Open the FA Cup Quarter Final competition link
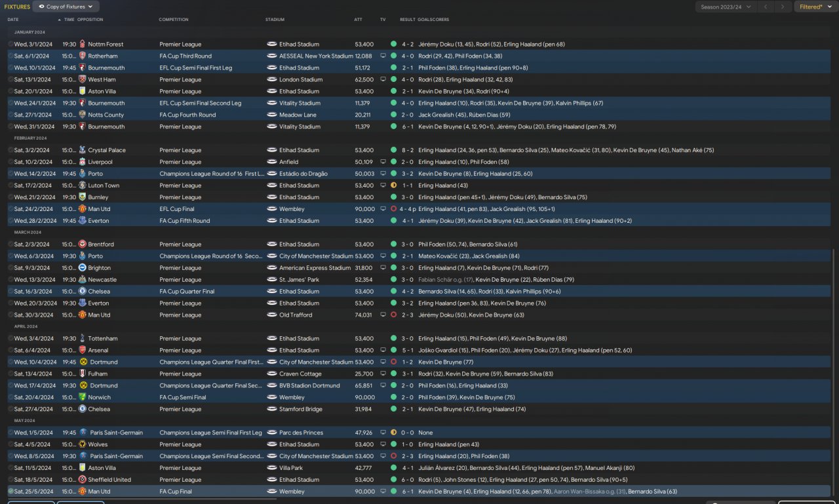The height and width of the screenshot is (504, 839). pos(187,292)
